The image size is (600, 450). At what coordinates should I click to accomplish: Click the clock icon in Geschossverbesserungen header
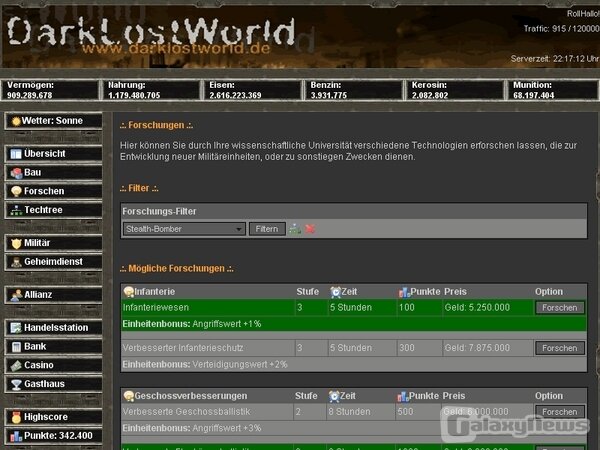point(334,396)
